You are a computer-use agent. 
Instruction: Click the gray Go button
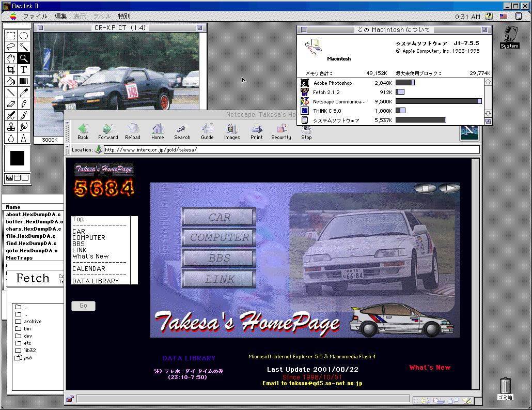click(x=83, y=306)
